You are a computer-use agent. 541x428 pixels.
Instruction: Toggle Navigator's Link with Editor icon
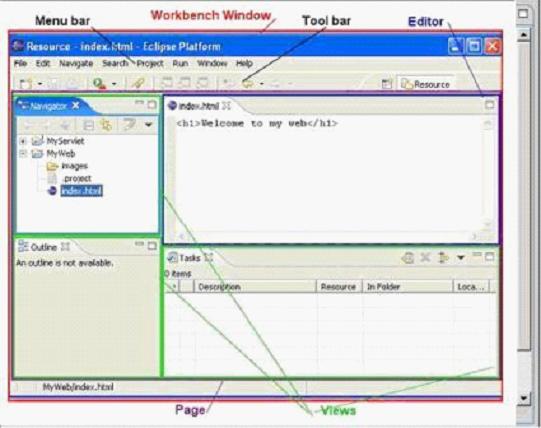tap(106, 125)
